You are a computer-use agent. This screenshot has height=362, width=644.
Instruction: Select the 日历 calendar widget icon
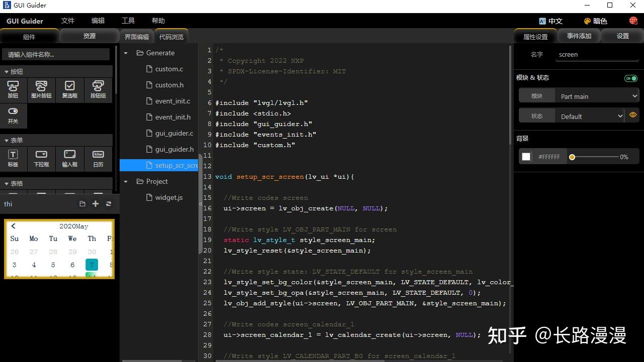pyautogui.click(x=98, y=158)
